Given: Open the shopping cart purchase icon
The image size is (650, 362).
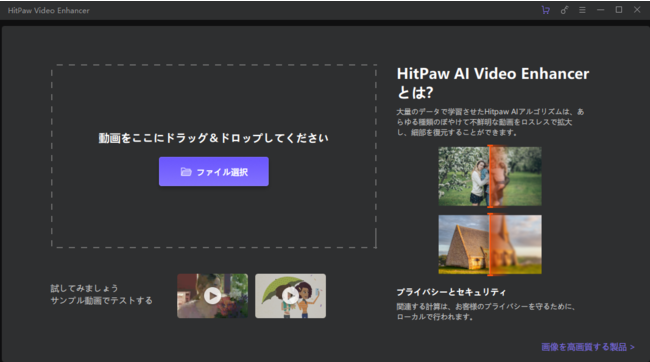Looking at the screenshot, I should coord(546,10).
